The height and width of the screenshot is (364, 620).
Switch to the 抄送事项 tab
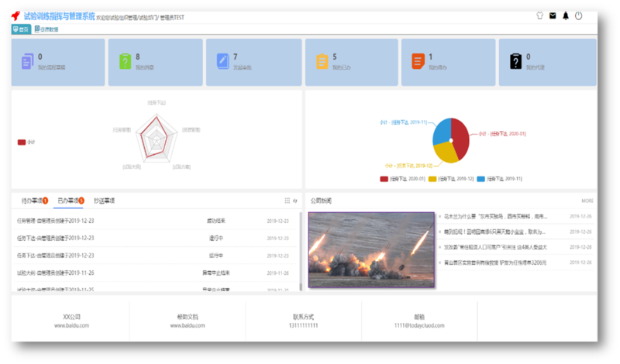[105, 201]
